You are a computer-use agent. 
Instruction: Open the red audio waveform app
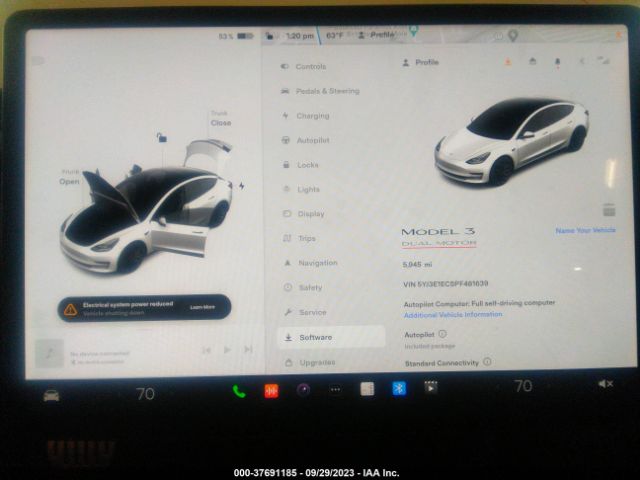(271, 391)
